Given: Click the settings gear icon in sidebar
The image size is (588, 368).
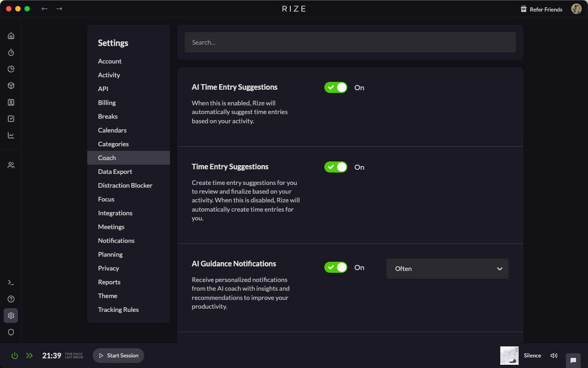Looking at the screenshot, I should (x=11, y=316).
